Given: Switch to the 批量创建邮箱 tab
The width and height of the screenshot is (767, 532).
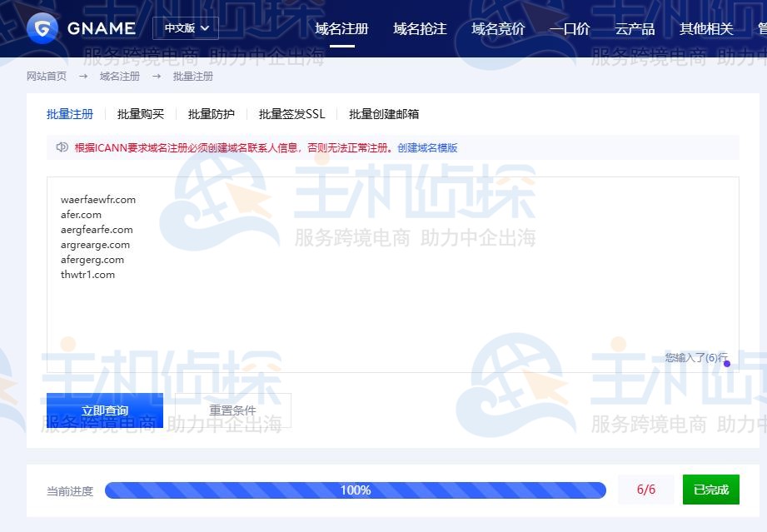Looking at the screenshot, I should point(384,114).
